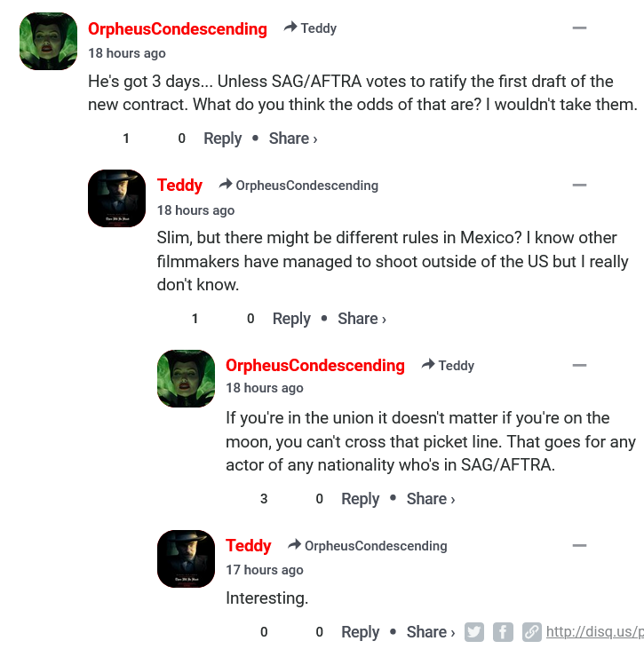Share last comment on Facebook
This screenshot has height=649, width=644.
click(503, 632)
